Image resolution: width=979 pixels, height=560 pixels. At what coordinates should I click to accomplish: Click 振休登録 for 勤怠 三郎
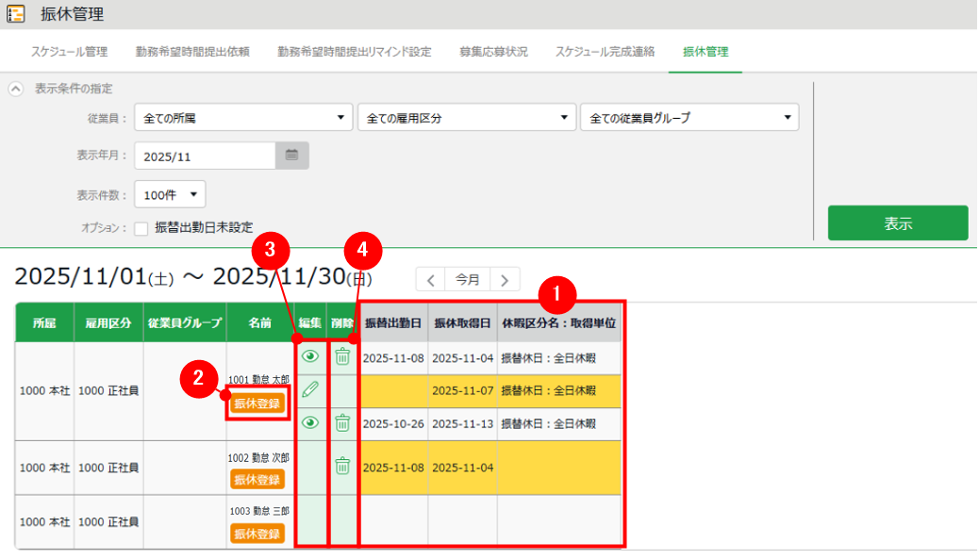tap(257, 533)
